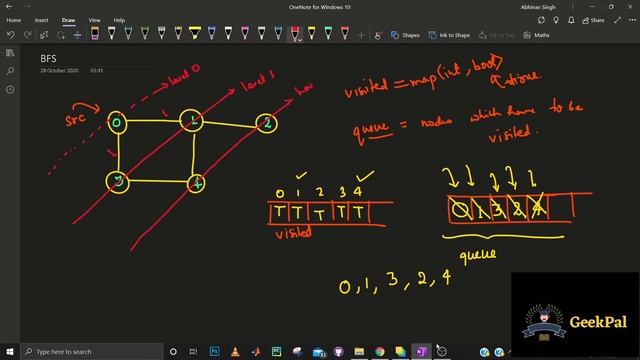Screen dimensions: 640x360
Task: Open Abhinav Singh account menu
Action: [x=538, y=7]
